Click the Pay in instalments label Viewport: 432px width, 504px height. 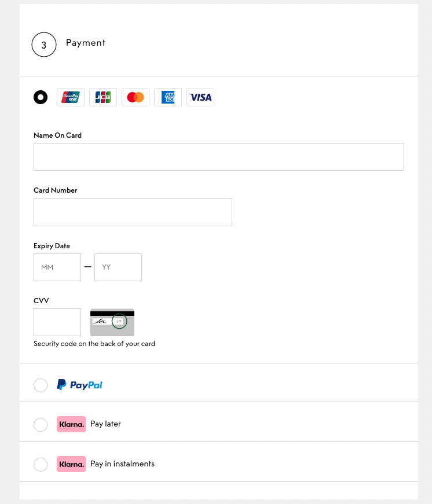click(x=122, y=464)
